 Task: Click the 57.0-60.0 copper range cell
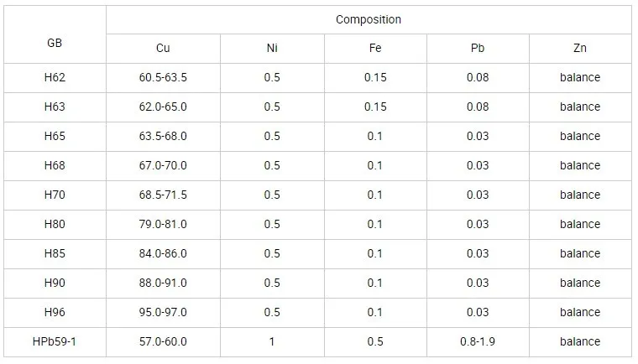[x=163, y=342]
